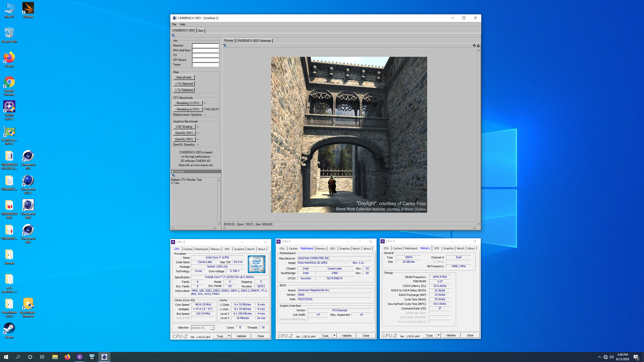Click the To Clipboard button
This screenshot has height=362, width=644.
pyautogui.click(x=184, y=84)
